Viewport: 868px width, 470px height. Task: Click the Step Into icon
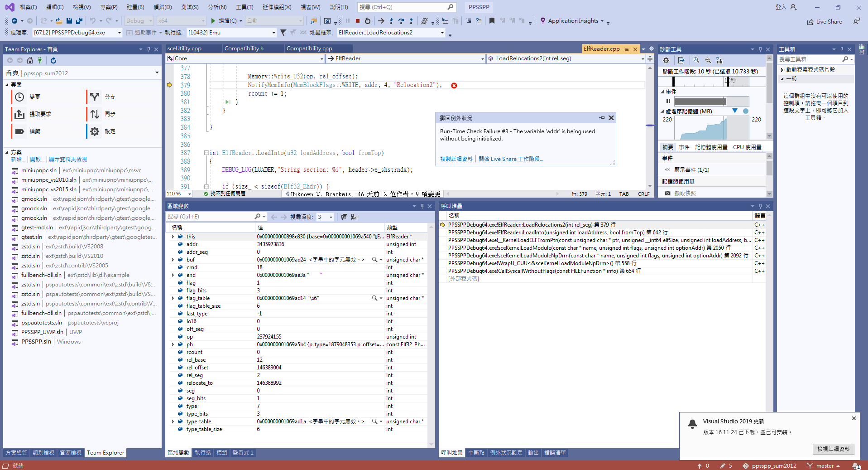(391, 21)
